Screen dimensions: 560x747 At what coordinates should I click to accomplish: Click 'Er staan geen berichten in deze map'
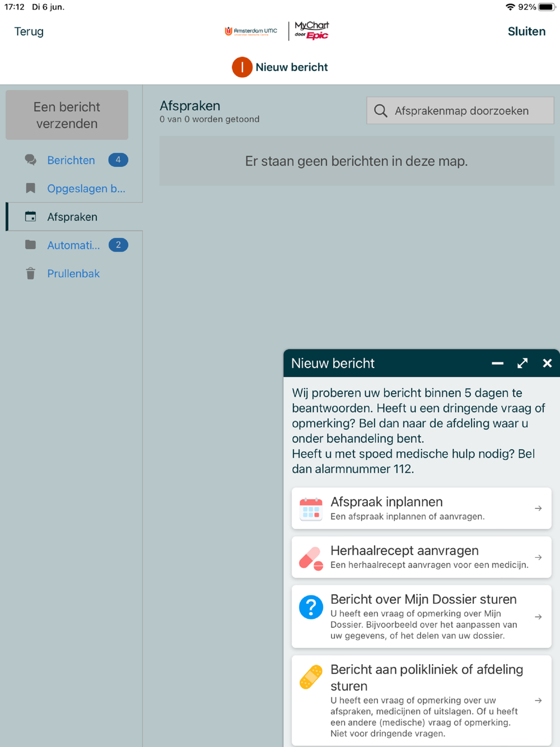[356, 161]
